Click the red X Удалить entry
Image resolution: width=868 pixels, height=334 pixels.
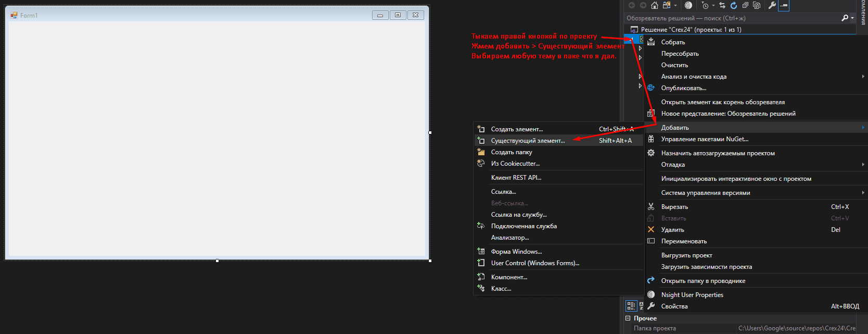[651, 230]
